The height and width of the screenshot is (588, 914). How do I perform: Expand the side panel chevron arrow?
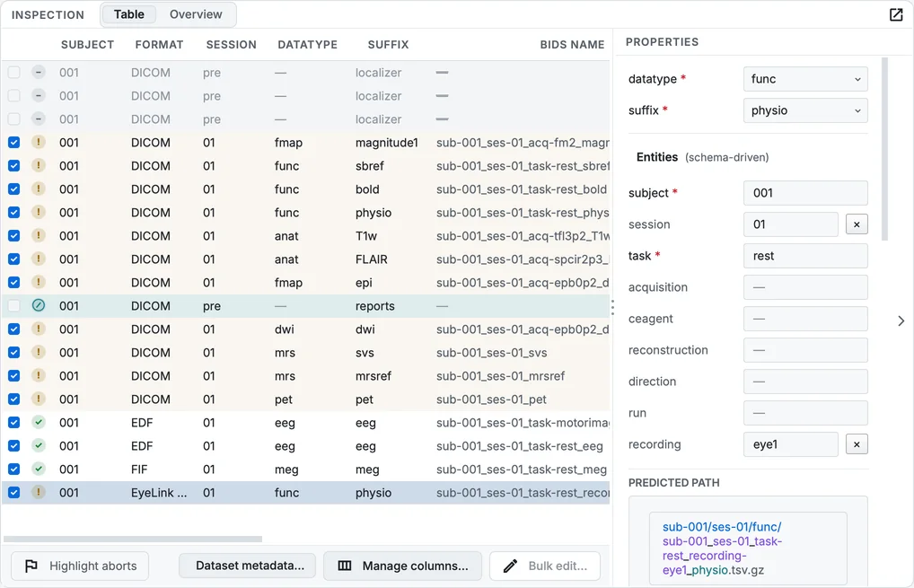click(x=901, y=320)
